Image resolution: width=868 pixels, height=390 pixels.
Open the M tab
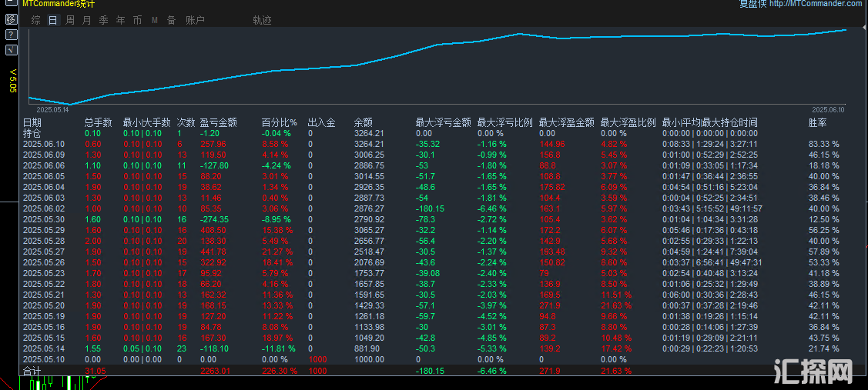tap(155, 21)
